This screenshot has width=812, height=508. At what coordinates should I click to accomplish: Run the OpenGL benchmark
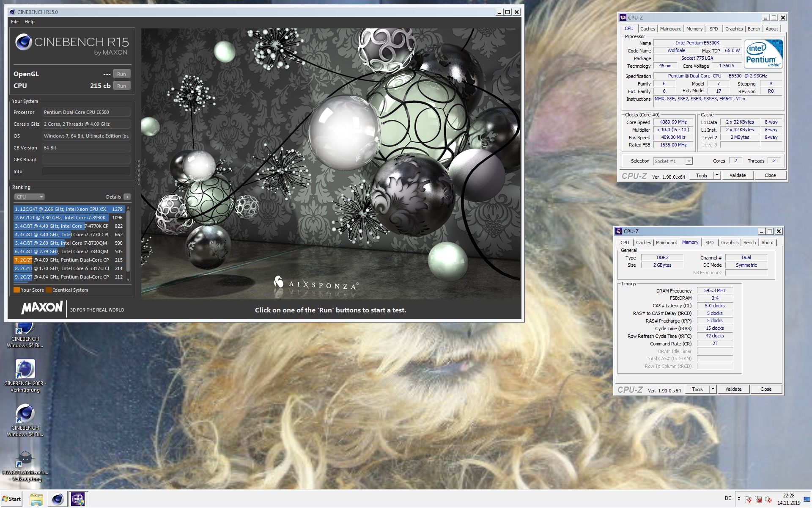pos(121,74)
